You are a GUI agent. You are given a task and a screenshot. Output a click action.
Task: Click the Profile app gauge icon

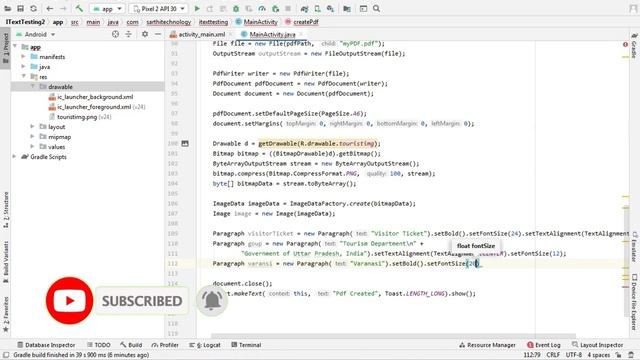coord(262,9)
